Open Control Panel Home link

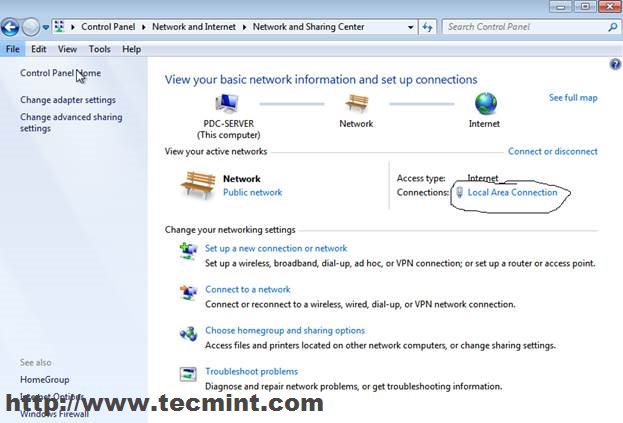pos(60,73)
